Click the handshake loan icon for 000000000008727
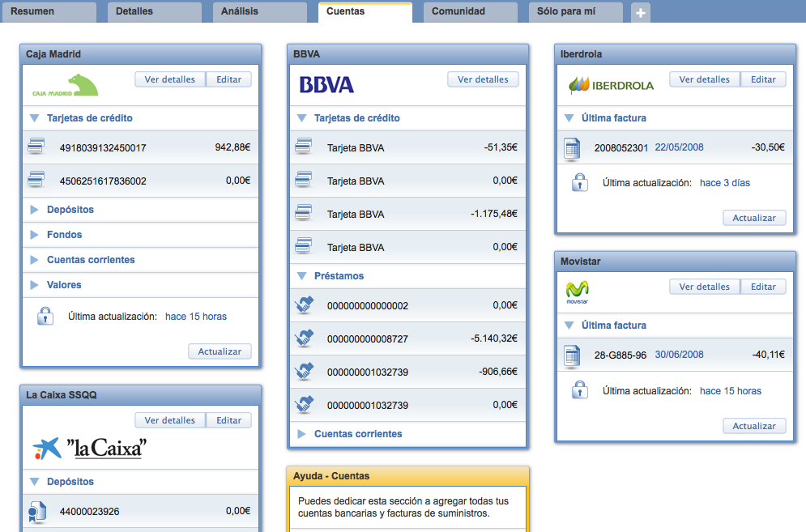This screenshot has width=806, height=532. tap(304, 338)
